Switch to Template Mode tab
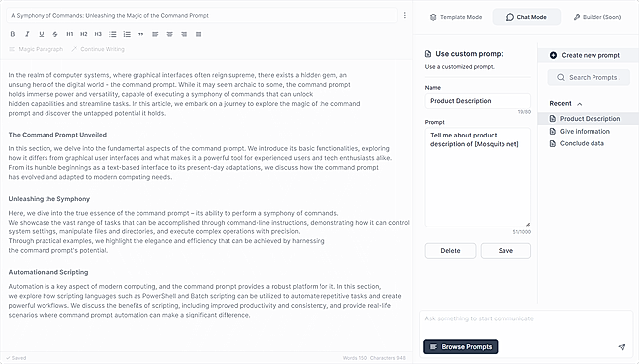Viewport: 639px width, 364px height. coord(456,17)
